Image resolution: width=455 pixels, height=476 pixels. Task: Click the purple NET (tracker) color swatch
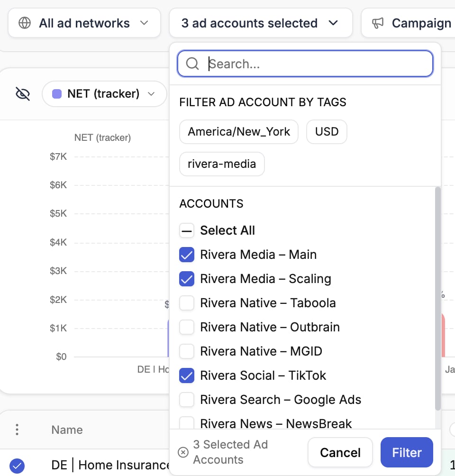pos(57,94)
